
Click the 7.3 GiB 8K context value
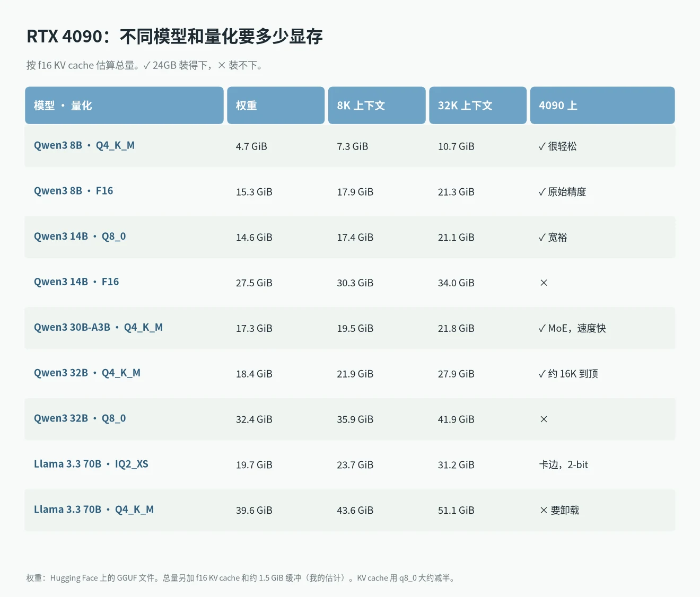pyautogui.click(x=353, y=146)
